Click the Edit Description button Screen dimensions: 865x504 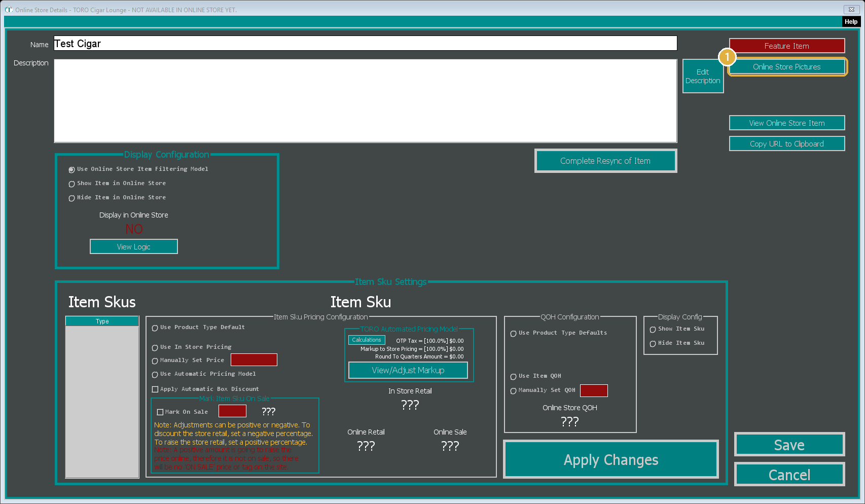[703, 76]
